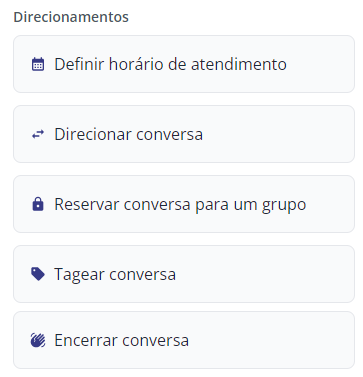
Task: Click the Direcionamentos section heading
Action: (x=71, y=17)
